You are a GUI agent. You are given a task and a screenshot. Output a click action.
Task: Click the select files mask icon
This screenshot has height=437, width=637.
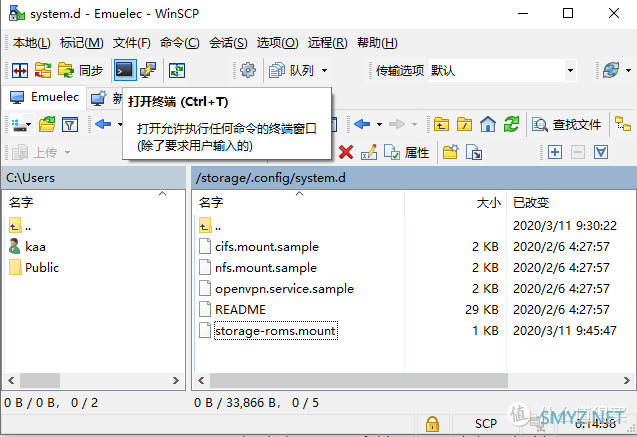pos(601,152)
